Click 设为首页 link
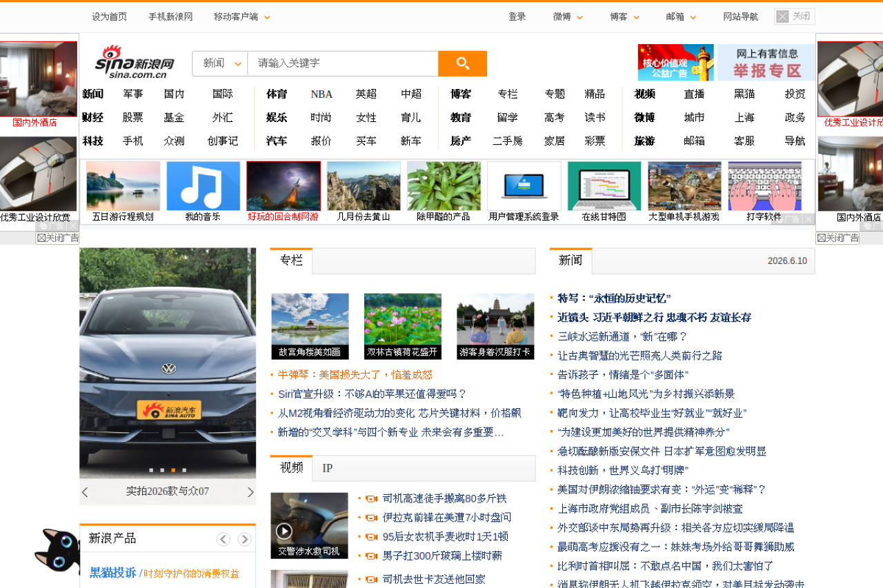The image size is (883, 588). click(x=109, y=17)
